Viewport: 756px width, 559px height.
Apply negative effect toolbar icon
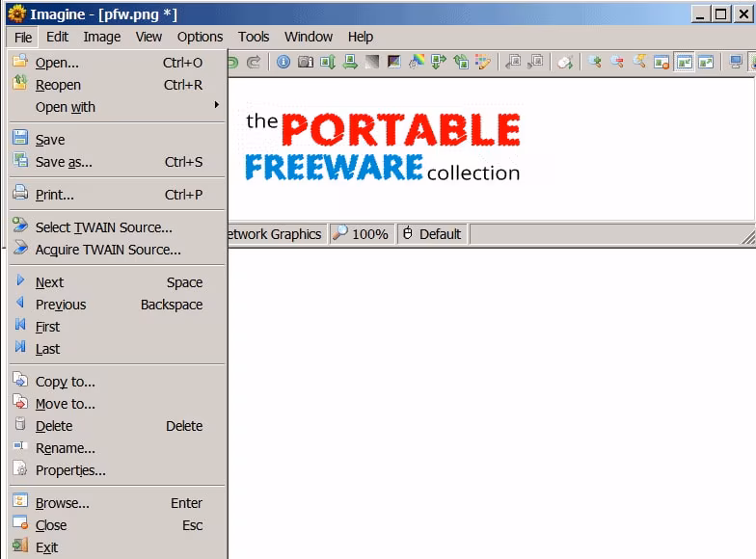pyautogui.click(x=393, y=62)
